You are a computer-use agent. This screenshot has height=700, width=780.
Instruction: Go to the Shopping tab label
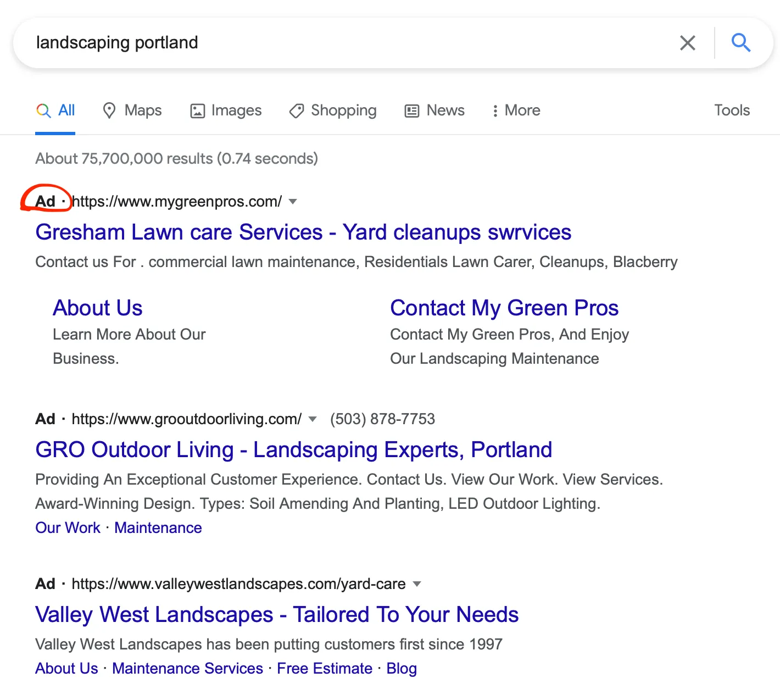(344, 110)
